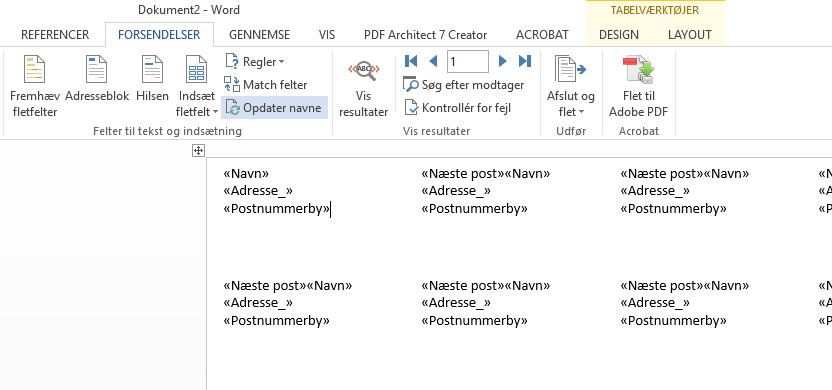Click Fremhæv fletfelter icon
Image resolution: width=832 pixels, height=390 pixels.
click(x=34, y=70)
